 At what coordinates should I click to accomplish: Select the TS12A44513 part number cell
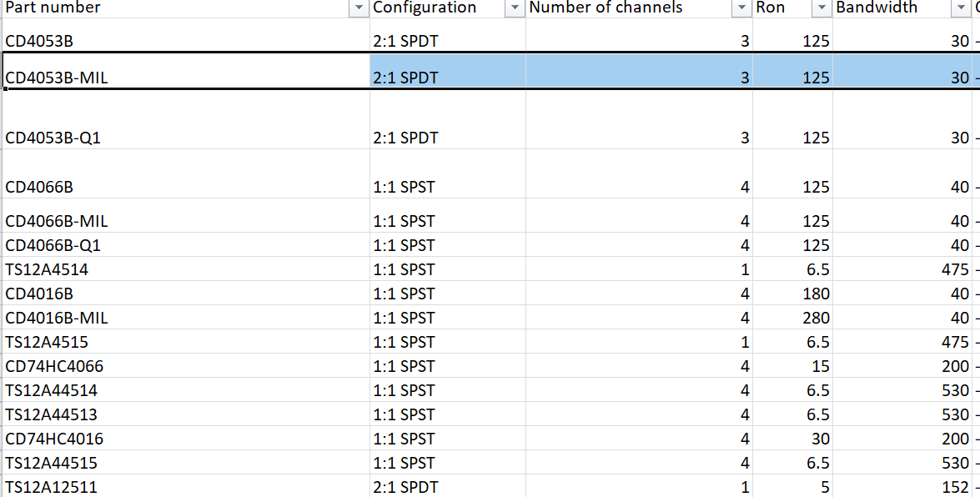click(x=185, y=414)
